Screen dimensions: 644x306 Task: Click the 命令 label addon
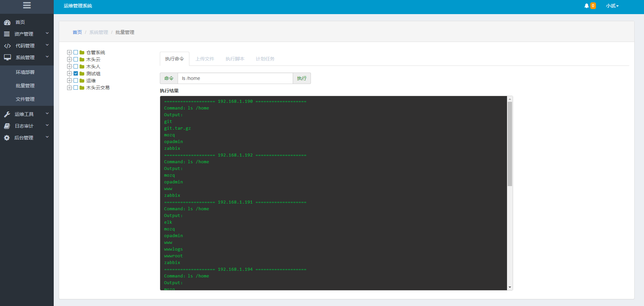[169, 78]
